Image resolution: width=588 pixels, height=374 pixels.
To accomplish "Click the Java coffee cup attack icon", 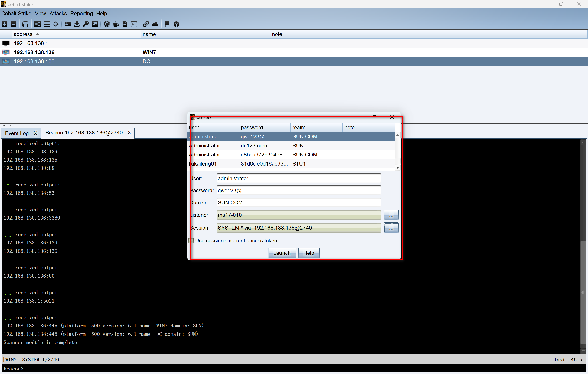I will point(116,24).
